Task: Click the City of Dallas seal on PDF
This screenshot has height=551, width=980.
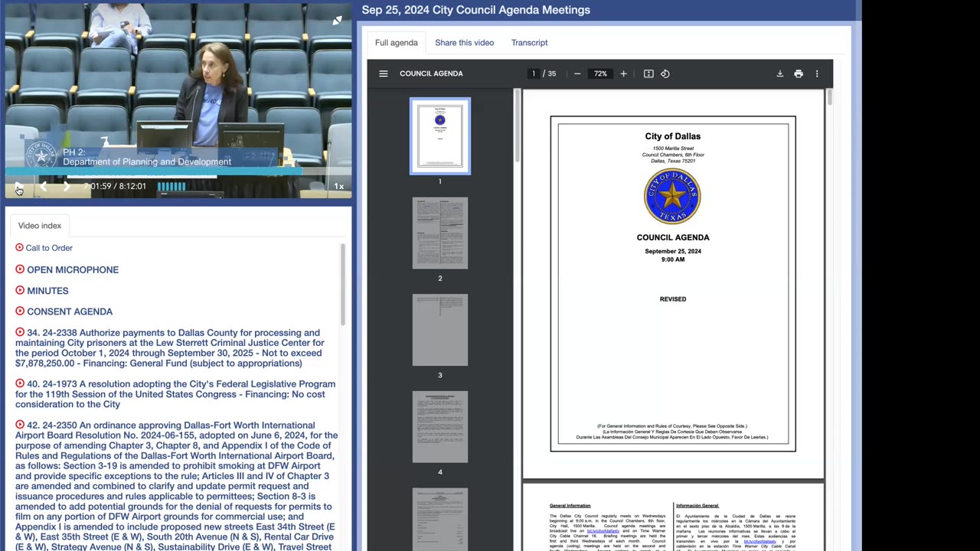Action: pyautogui.click(x=672, y=197)
